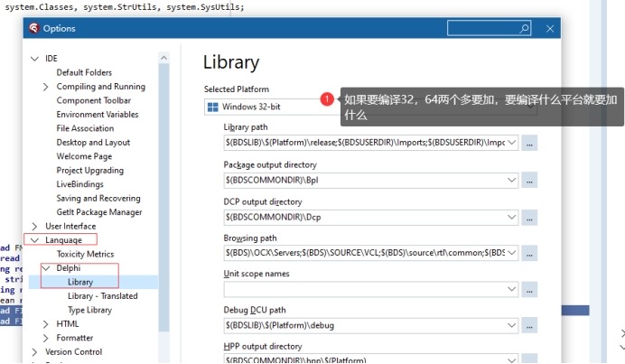Collapse the Delphi tree node
The height and width of the screenshot is (364, 625).
coord(46,268)
